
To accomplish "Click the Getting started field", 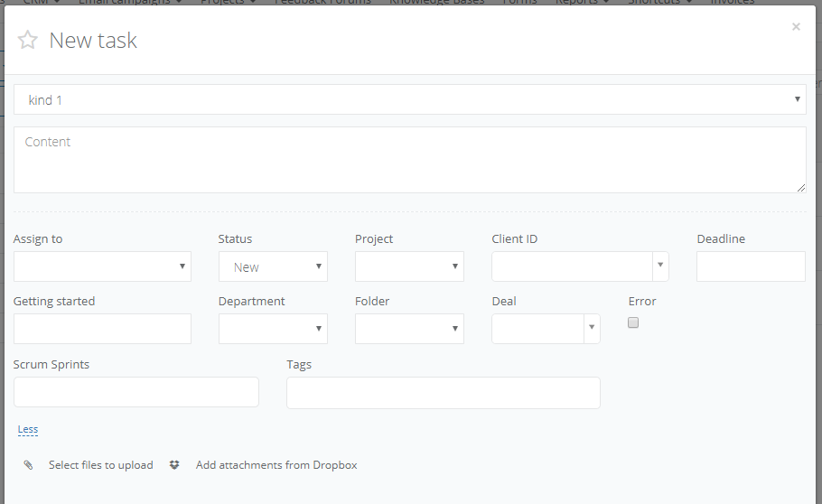I will (x=102, y=329).
